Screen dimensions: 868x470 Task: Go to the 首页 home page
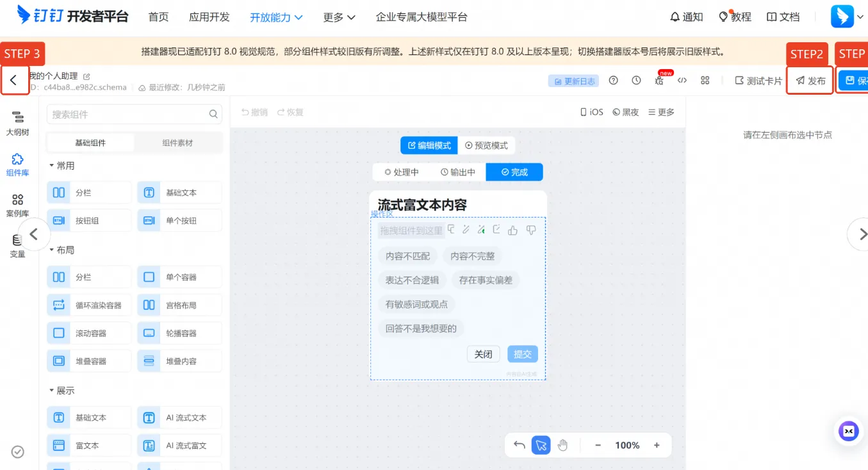pos(158,17)
